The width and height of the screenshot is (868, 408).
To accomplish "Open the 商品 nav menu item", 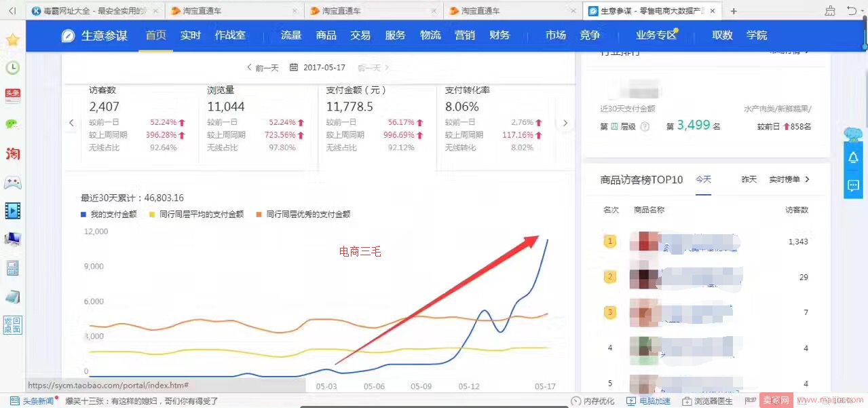I will click(x=326, y=35).
